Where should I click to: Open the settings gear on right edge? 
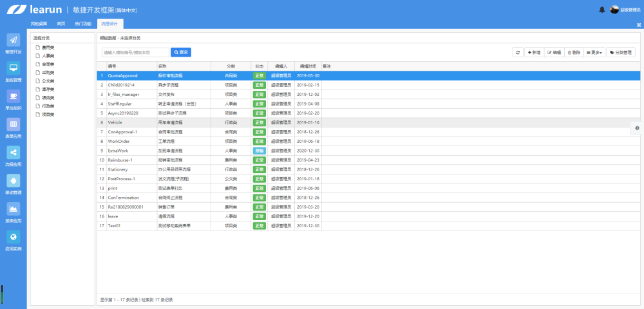(x=637, y=128)
